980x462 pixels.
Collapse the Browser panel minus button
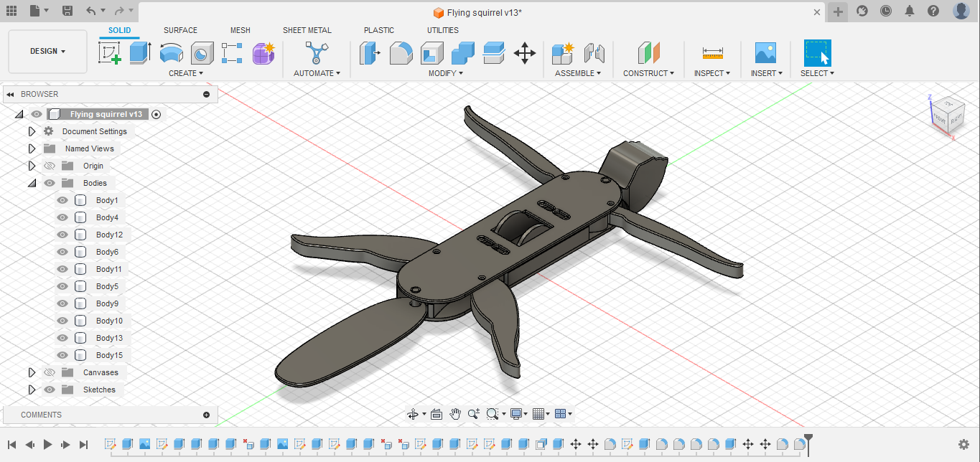tap(207, 94)
